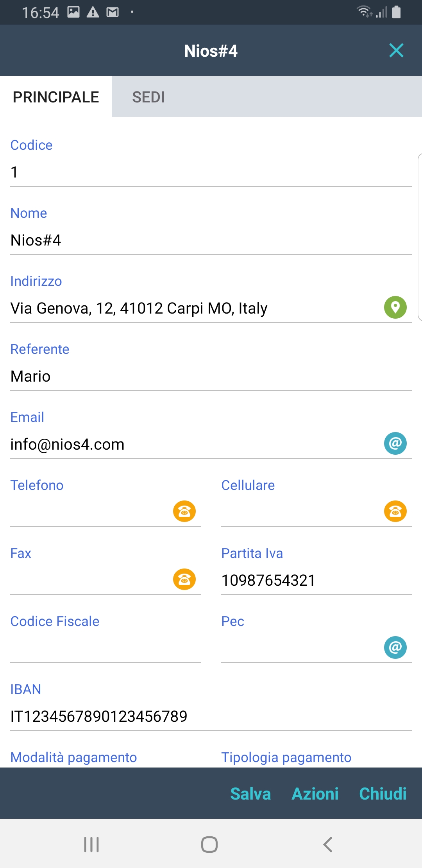The width and height of the screenshot is (422, 868).
Task: Tap the @ icon in Pec field
Action: 395,647
